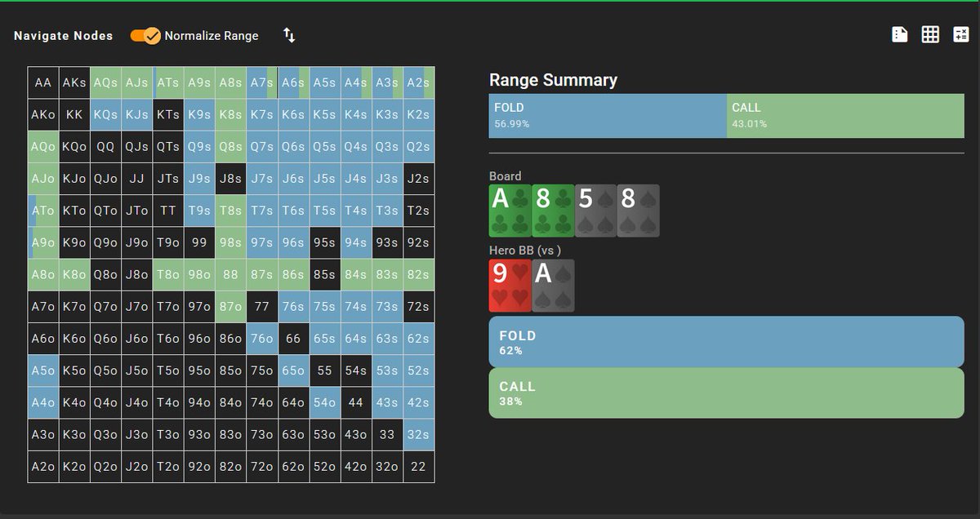
Task: Select the K2s hand cell
Action: (418, 114)
